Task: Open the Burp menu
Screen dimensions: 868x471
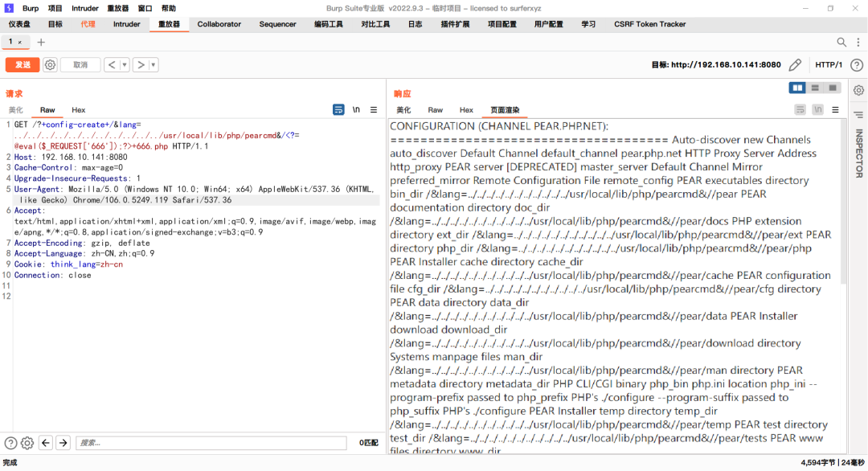Action: point(31,8)
